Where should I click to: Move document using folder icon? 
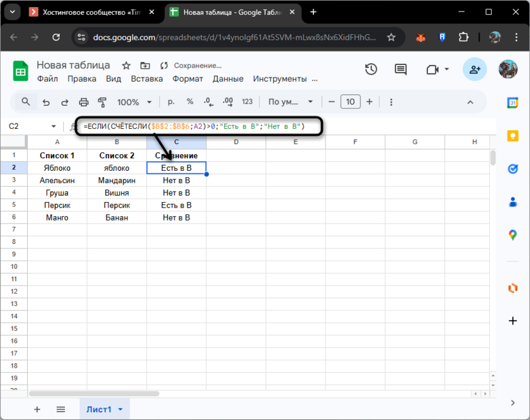pos(145,66)
